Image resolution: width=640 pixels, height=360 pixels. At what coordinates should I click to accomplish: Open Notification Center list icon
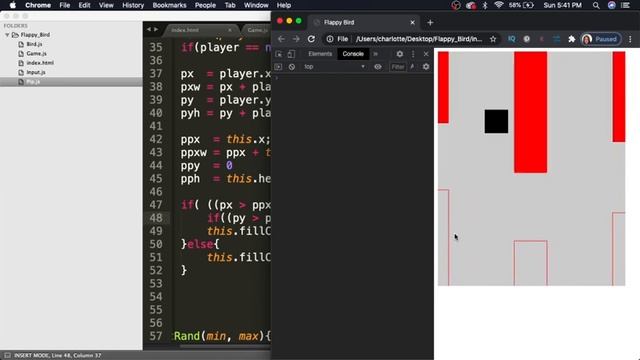pyautogui.click(x=625, y=5)
